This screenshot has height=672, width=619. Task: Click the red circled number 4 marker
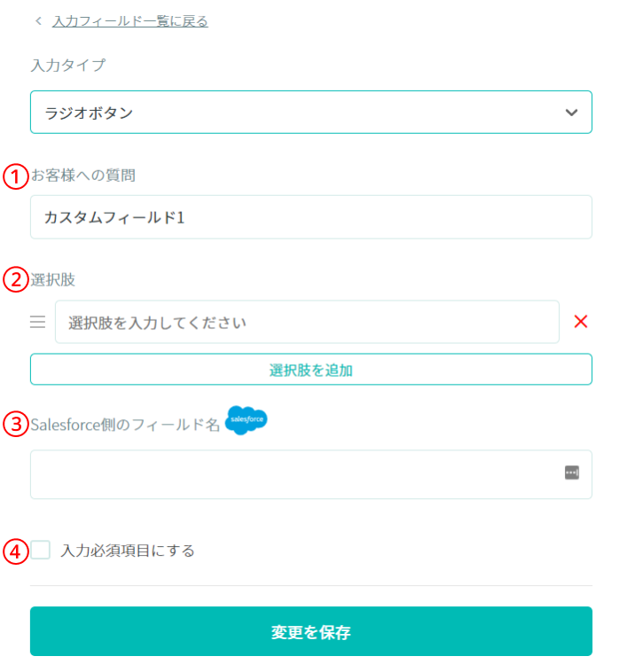click(16, 551)
